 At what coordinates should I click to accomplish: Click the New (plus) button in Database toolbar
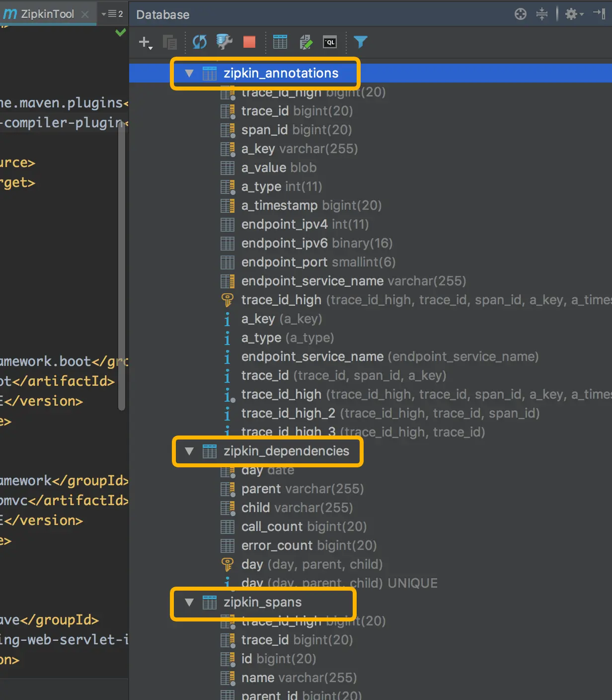145,42
